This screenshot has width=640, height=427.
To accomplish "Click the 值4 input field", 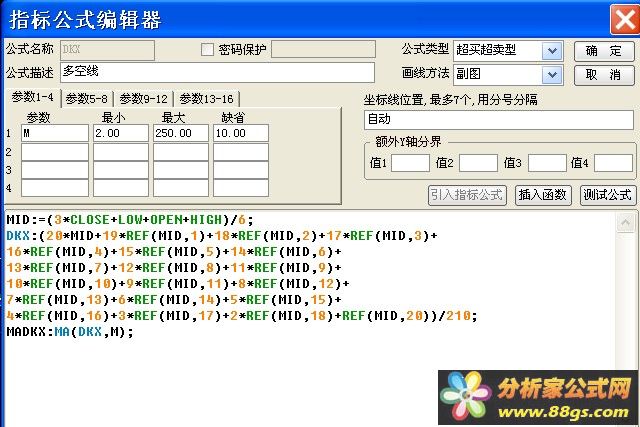I will click(613, 163).
